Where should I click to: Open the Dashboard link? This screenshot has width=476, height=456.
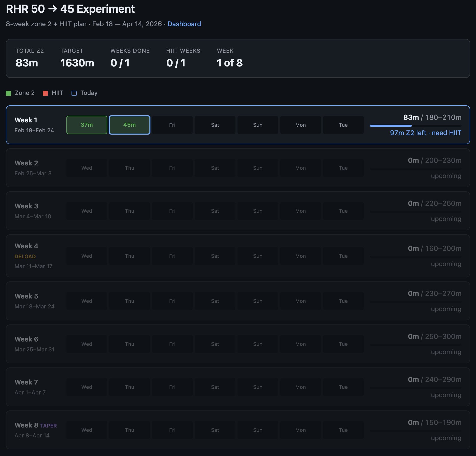[184, 24]
